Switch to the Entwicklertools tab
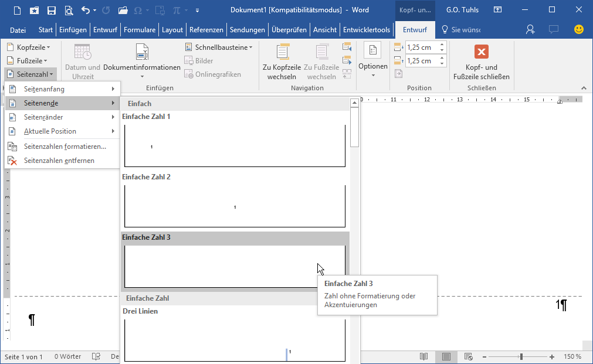Screen dimensions: 593x364 (x=367, y=30)
